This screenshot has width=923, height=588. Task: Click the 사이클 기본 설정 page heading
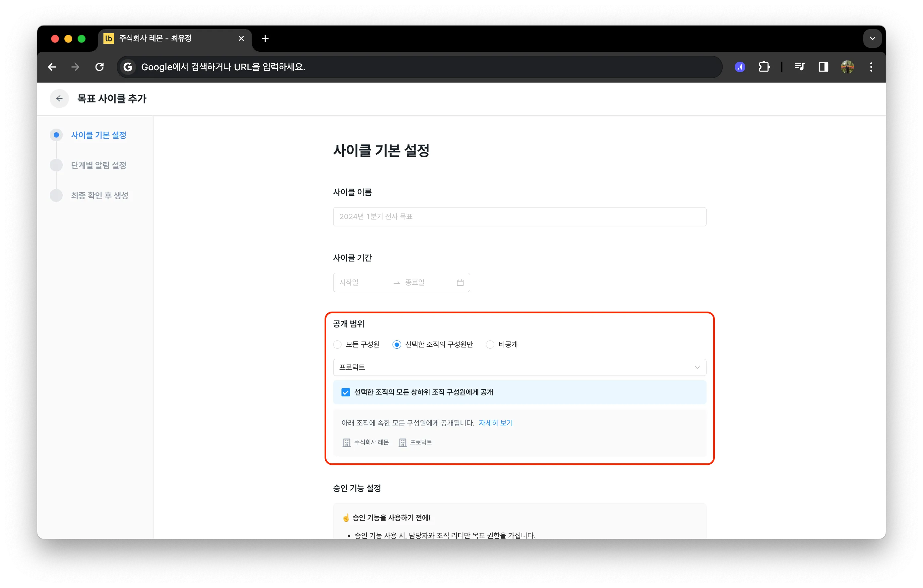click(x=381, y=150)
